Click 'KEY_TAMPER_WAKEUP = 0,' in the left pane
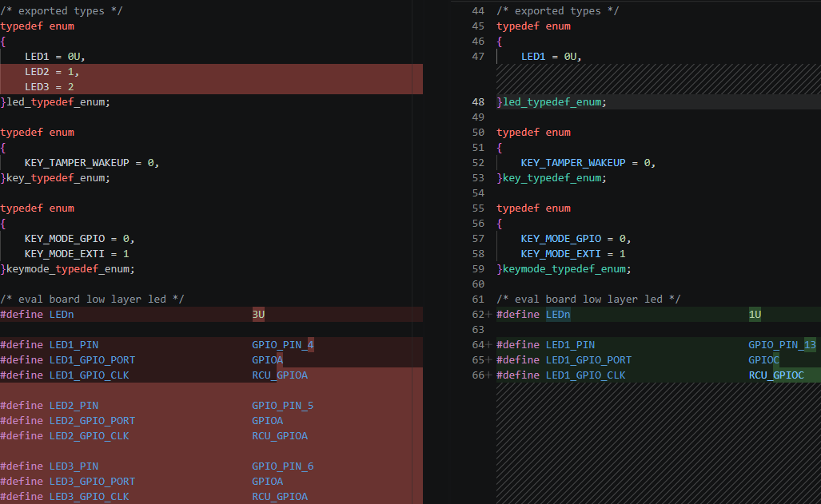This screenshot has height=504, width=821. tap(92, 163)
